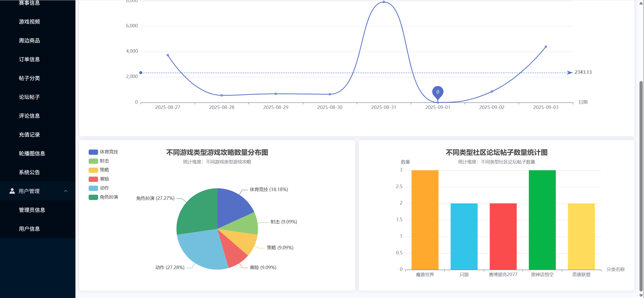Click the scrollbar up arrow
Image resolution: width=644 pixels, height=298 pixels.
click(x=641, y=3)
